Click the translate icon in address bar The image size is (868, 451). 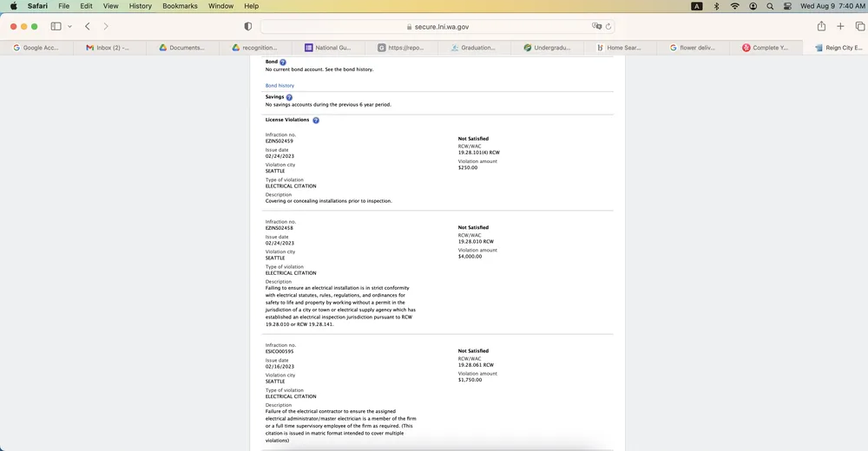click(597, 27)
